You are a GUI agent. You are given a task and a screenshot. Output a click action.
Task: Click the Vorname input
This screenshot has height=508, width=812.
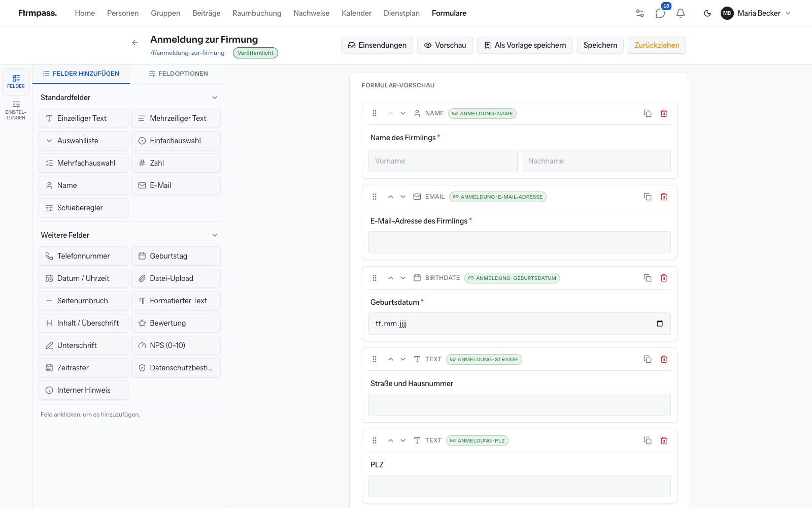click(x=443, y=161)
